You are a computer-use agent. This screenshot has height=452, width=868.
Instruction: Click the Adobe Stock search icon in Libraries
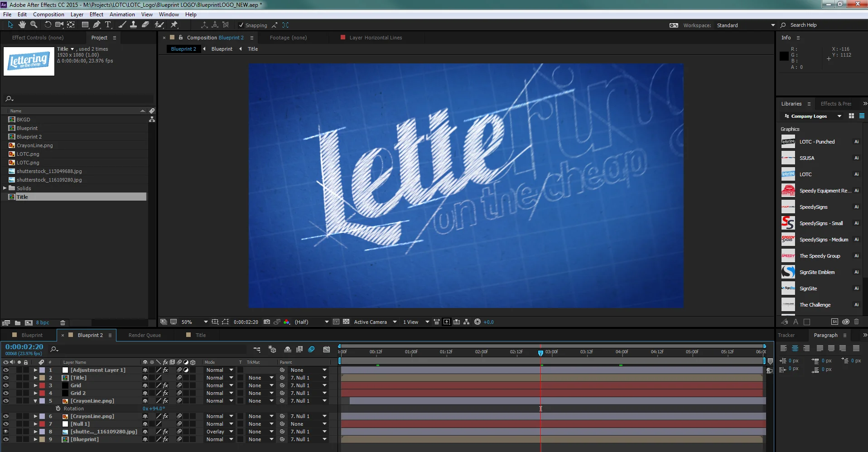[x=834, y=322]
